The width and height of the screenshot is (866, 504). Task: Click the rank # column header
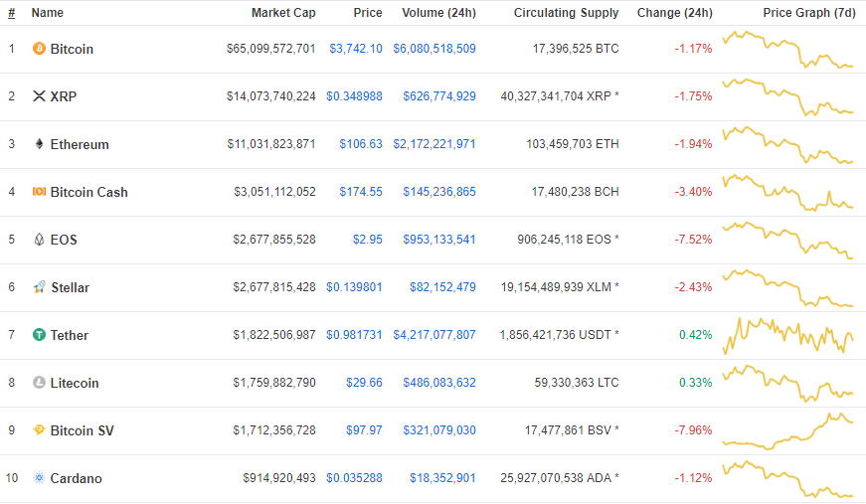[11, 13]
